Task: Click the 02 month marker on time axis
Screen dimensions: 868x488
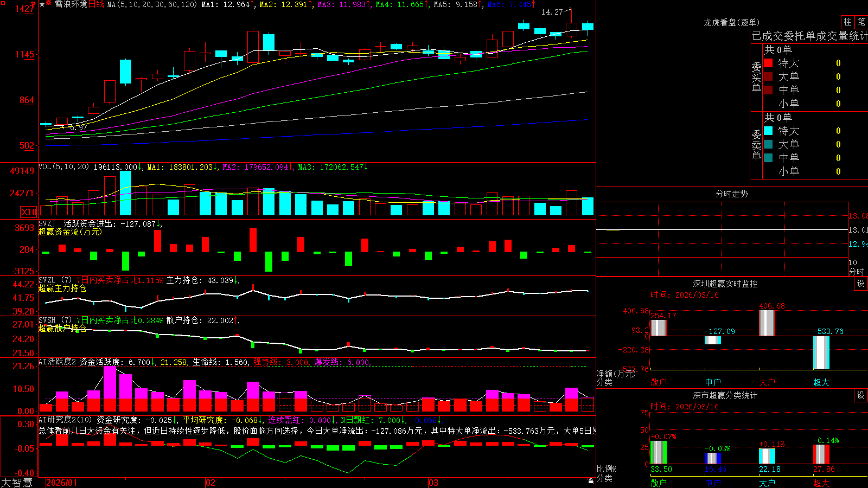Action: coord(210,483)
